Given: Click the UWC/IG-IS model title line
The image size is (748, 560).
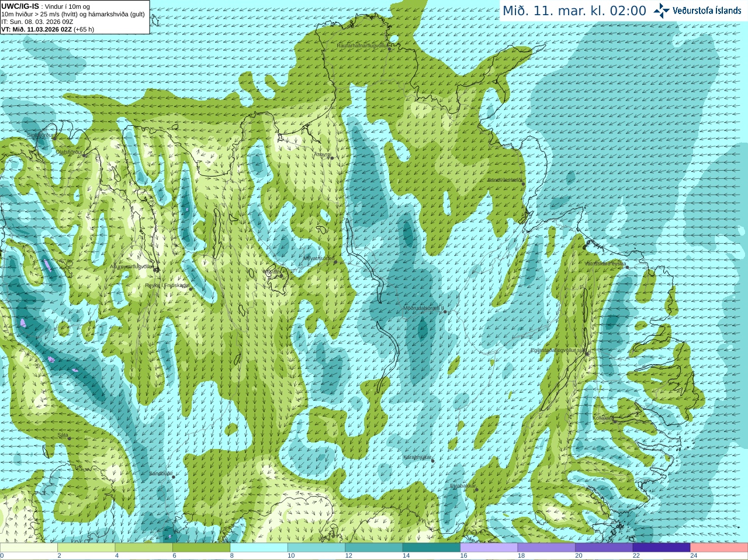Looking at the screenshot, I should click(x=46, y=6).
